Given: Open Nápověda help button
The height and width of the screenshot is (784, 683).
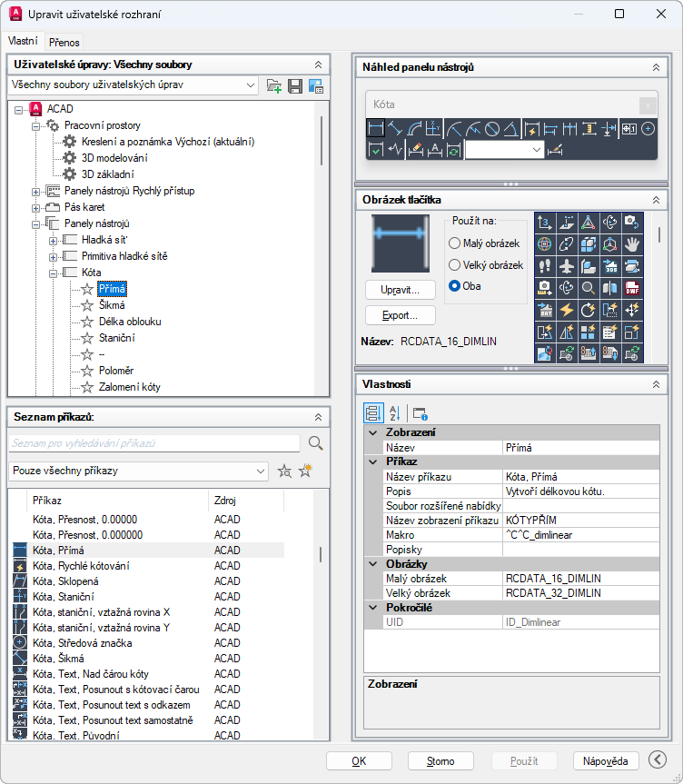Looking at the screenshot, I should [x=606, y=761].
